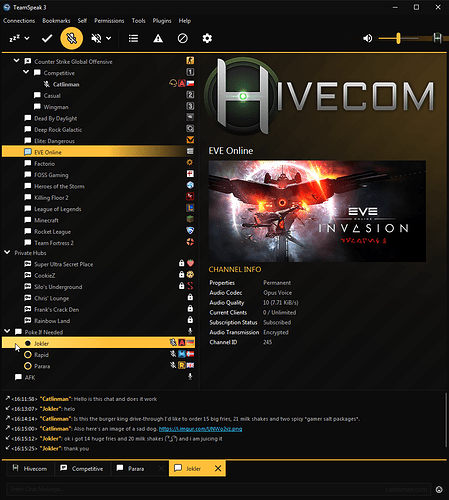449x500 pixels.
Task: Click the volume speaker icon
Action: coord(368,38)
